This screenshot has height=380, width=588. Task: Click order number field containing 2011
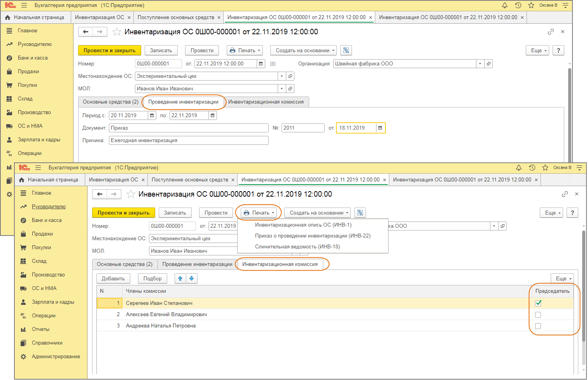(x=303, y=128)
